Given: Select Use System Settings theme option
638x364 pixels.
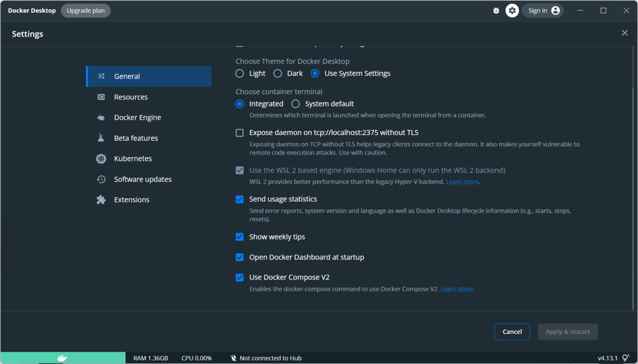Looking at the screenshot, I should [315, 73].
